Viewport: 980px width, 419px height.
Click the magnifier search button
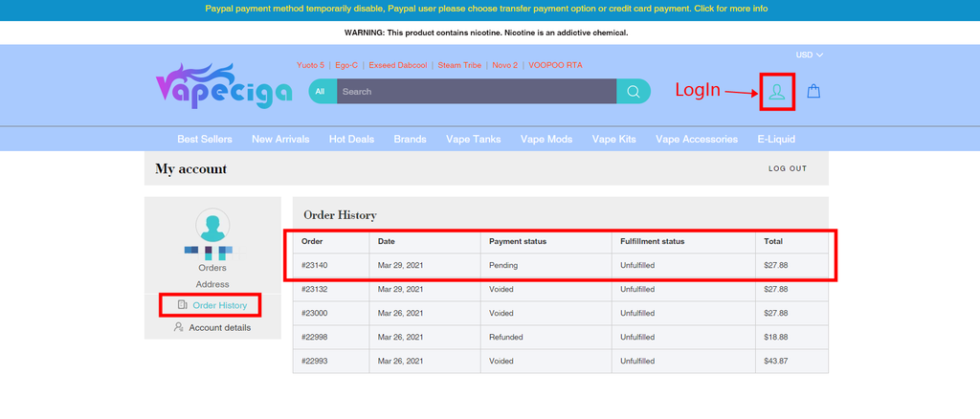tap(634, 91)
